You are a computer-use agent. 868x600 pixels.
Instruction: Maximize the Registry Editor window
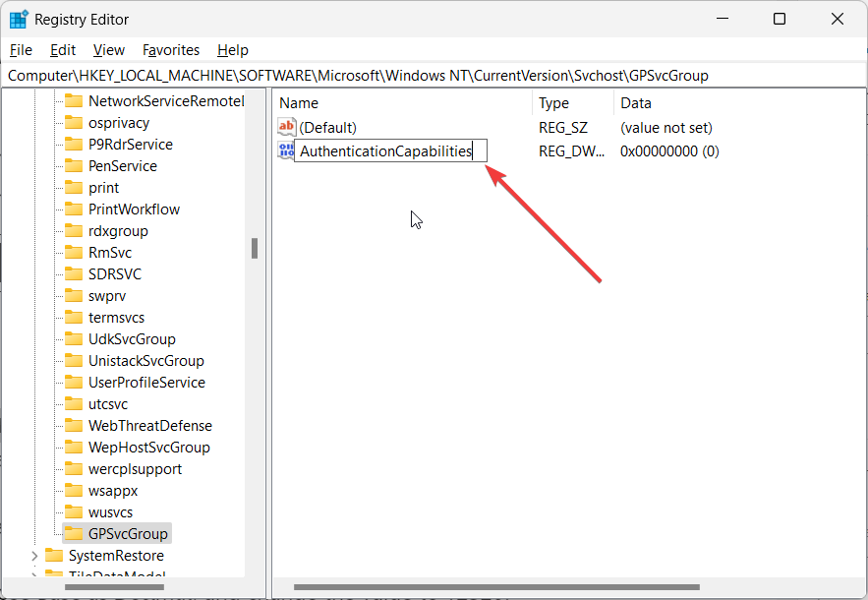[780, 19]
